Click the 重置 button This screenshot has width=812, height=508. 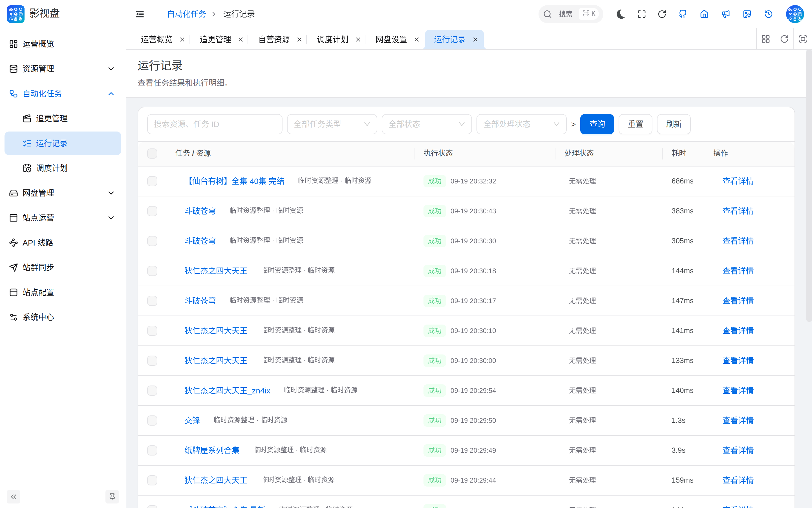tap(635, 124)
